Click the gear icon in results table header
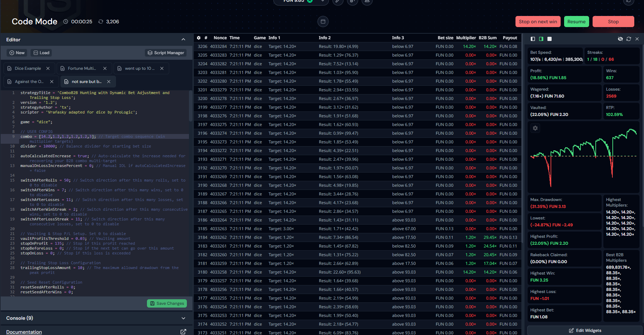Image resolution: width=644 pixels, height=335 pixels. [199, 38]
